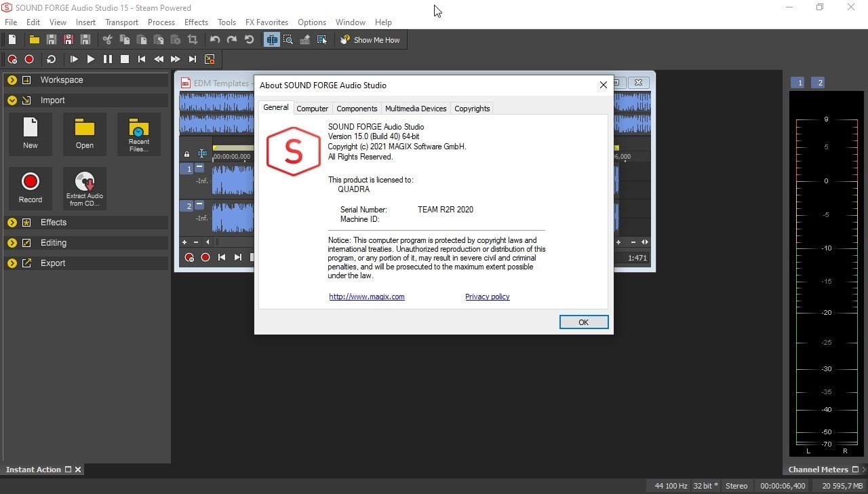This screenshot has height=494, width=868.
Task: Click the Extract Audio from CD tile
Action: pyautogui.click(x=85, y=189)
